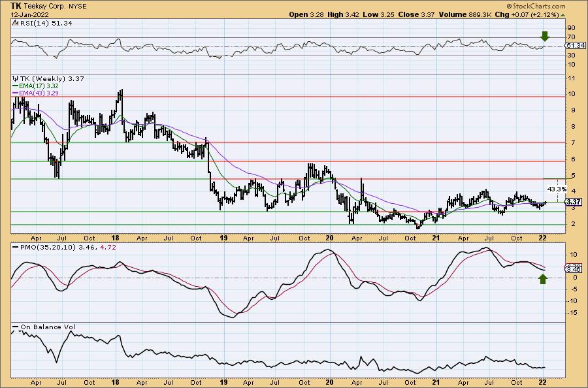Click the RSI(14) 51.34 indicator legend
588x388 pixels.
click(45, 24)
